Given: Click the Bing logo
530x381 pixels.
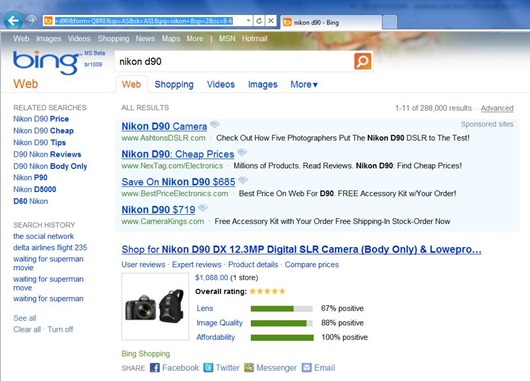Looking at the screenshot, I should pos(46,62).
